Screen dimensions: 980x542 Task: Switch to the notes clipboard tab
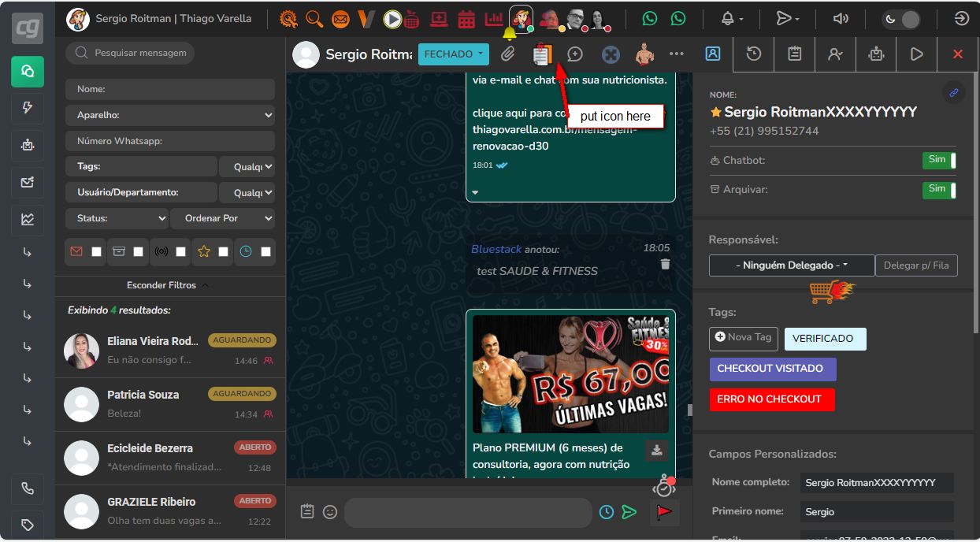pos(795,54)
